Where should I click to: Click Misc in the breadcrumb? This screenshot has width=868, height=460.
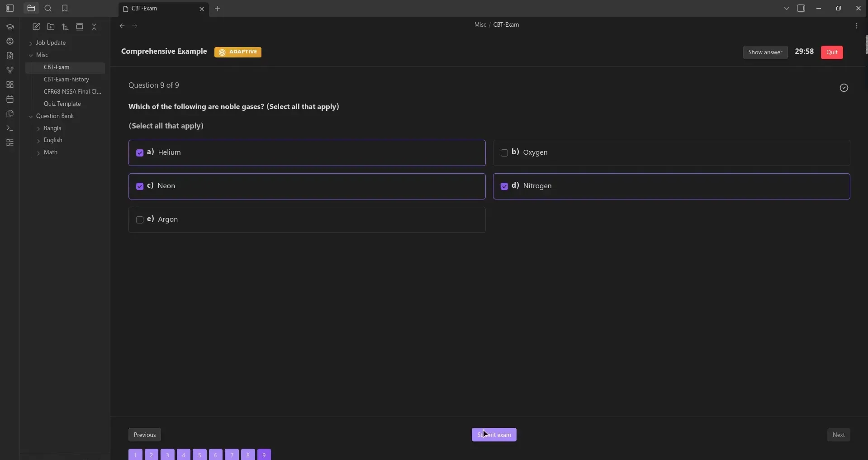[480, 25]
